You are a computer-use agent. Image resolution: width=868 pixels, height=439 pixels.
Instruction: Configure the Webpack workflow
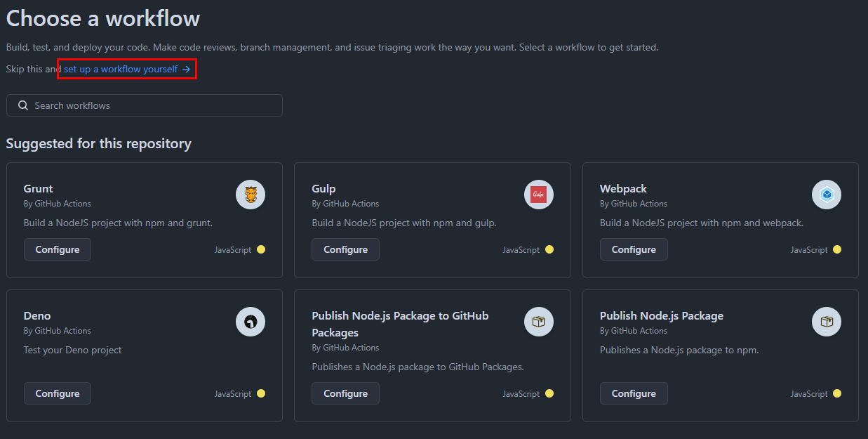tap(634, 249)
